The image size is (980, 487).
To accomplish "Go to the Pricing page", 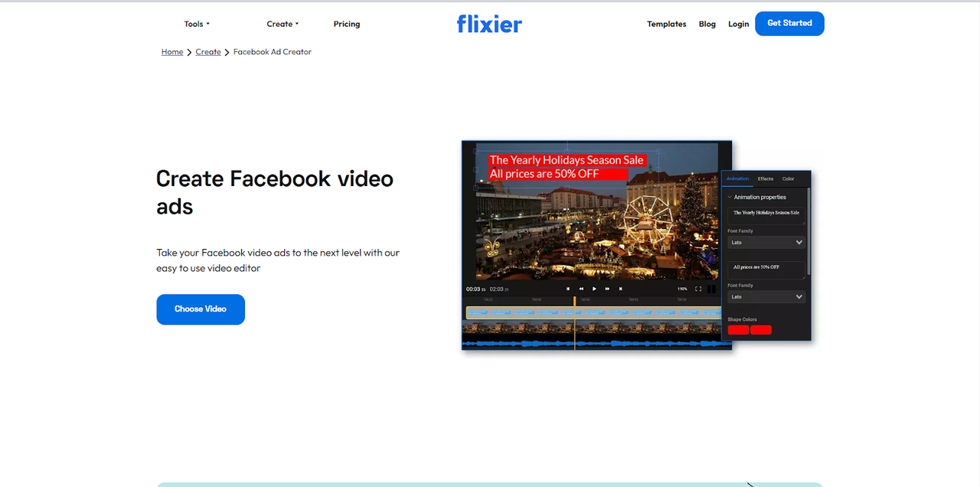I will click(x=347, y=24).
